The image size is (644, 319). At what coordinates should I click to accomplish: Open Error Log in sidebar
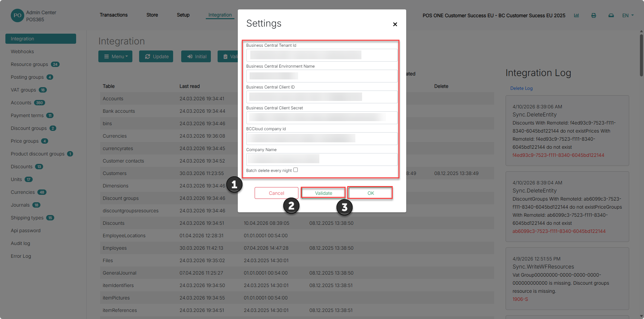point(21,256)
